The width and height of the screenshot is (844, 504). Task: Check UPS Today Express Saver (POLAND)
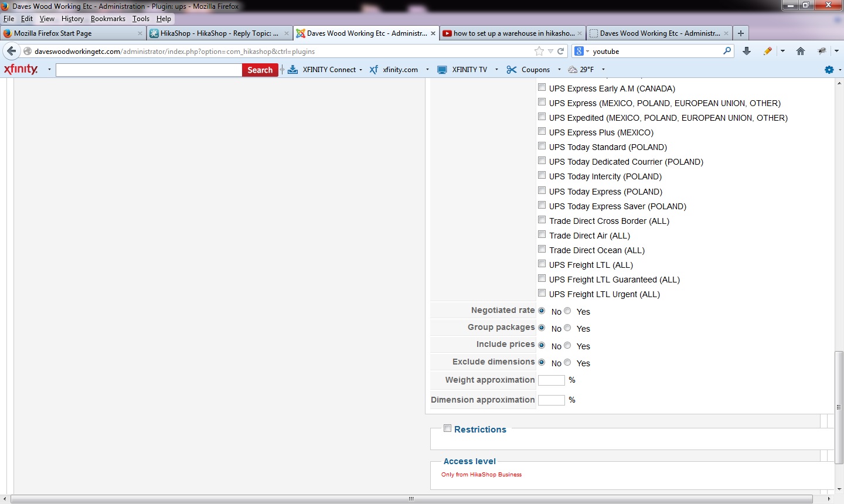coord(542,205)
